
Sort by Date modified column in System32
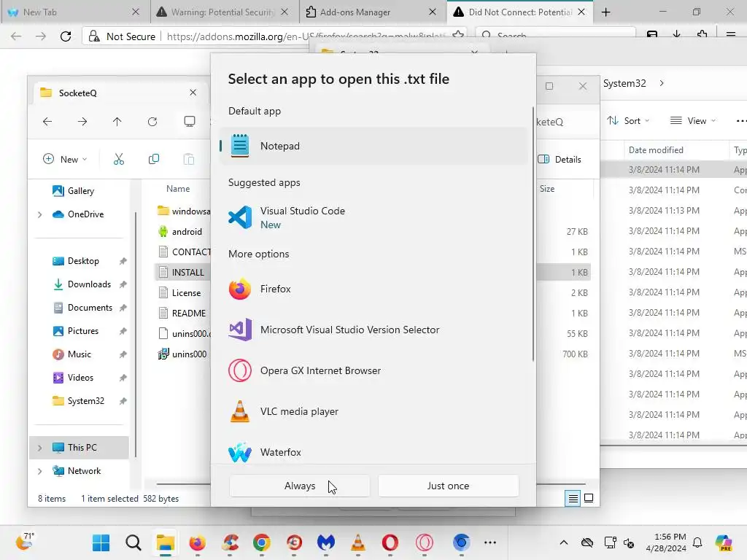656,150
